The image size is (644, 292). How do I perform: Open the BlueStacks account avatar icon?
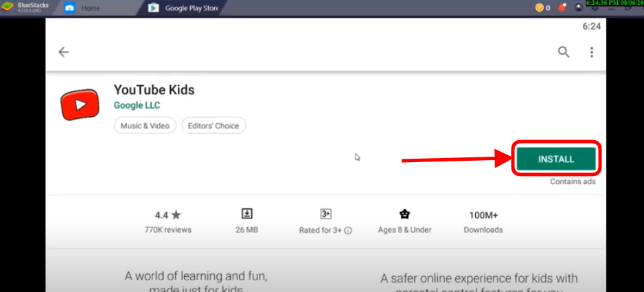pyautogui.click(x=579, y=8)
